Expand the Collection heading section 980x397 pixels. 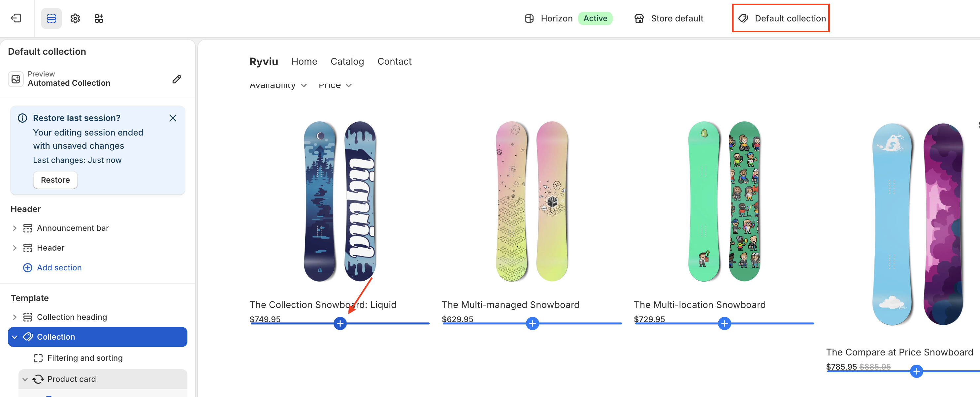pyautogui.click(x=15, y=317)
